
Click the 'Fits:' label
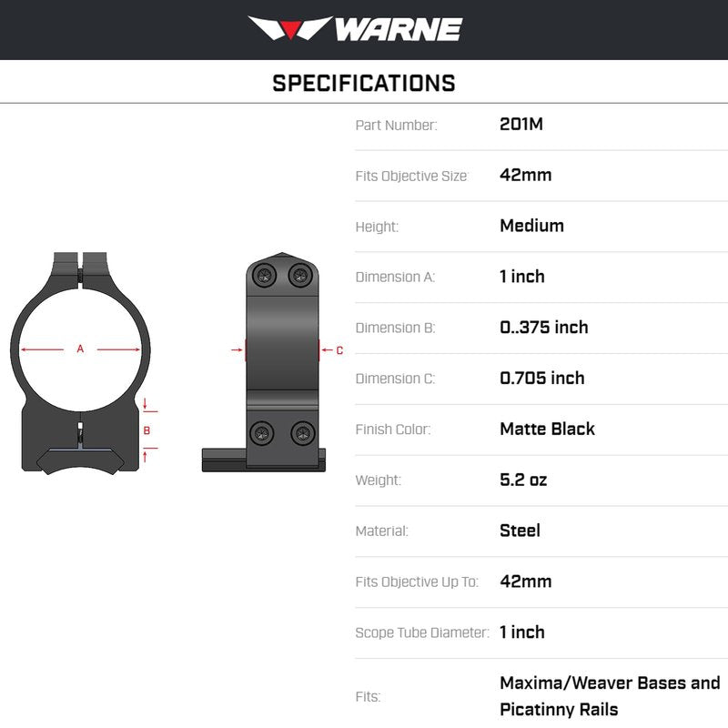coord(368,697)
